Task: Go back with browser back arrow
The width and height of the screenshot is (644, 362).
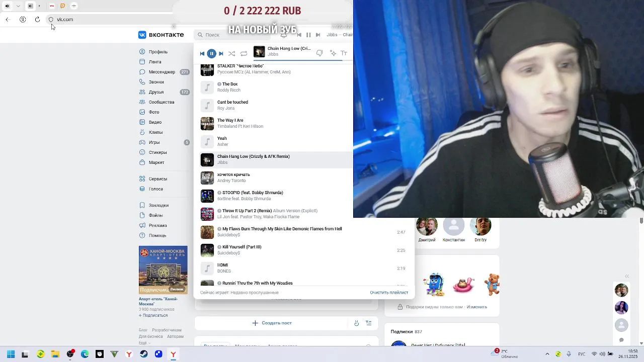Action: (x=8, y=20)
